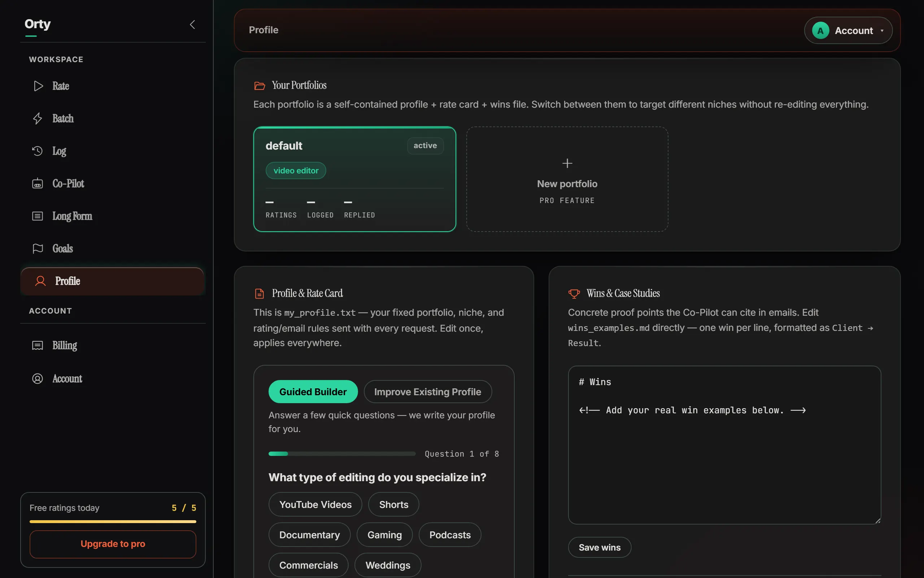Click the Goals flag icon
This screenshot has height=578, width=924.
tap(38, 249)
